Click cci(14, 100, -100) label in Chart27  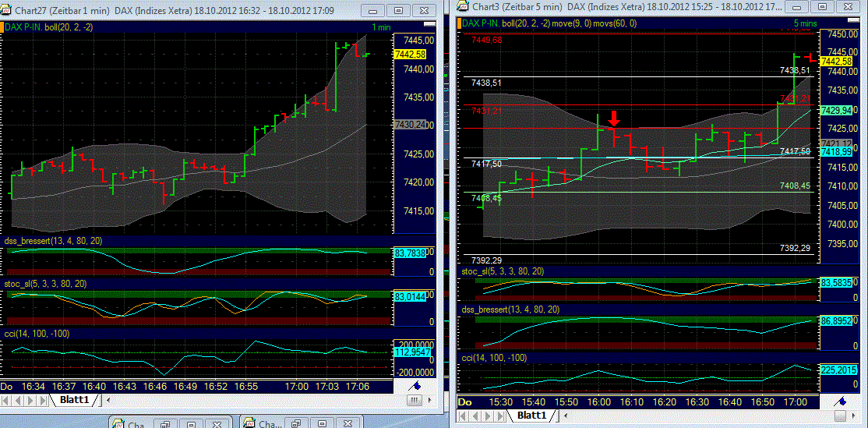coord(37,334)
